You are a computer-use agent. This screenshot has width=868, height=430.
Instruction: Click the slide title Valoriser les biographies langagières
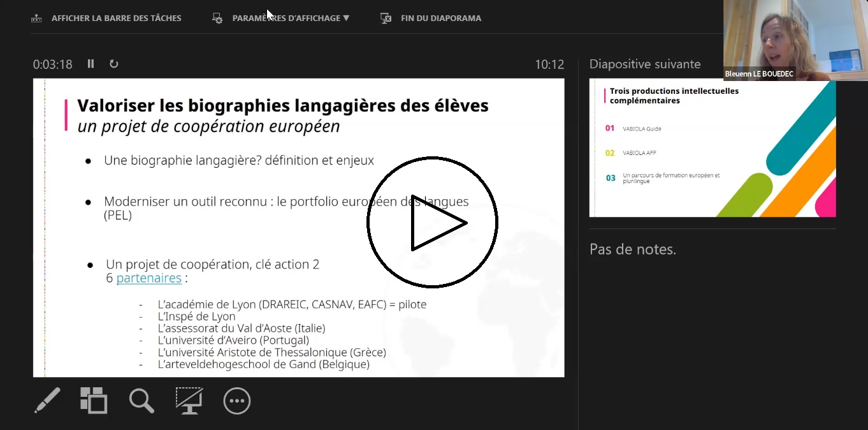(283, 105)
